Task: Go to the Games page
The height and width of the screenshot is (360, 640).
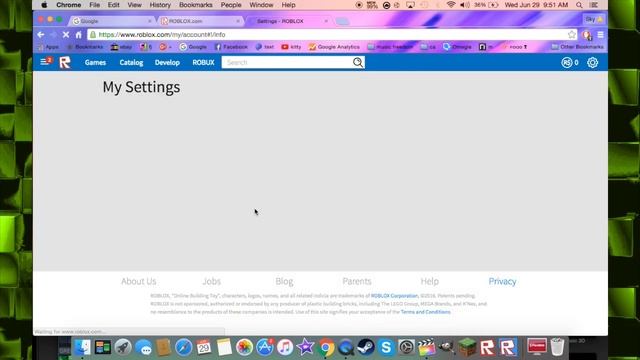Action: pyautogui.click(x=95, y=62)
